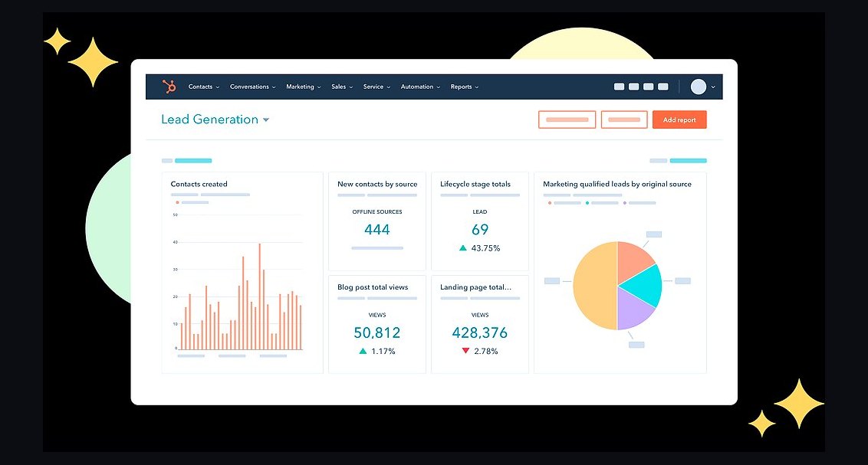
Task: Open the Contacts menu
Action: [x=204, y=87]
